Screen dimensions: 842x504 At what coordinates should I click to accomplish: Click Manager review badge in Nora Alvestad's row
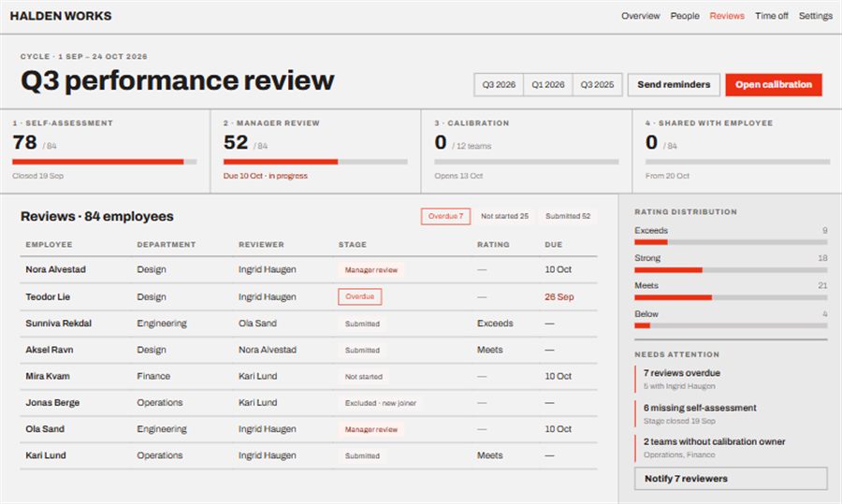[x=371, y=270]
